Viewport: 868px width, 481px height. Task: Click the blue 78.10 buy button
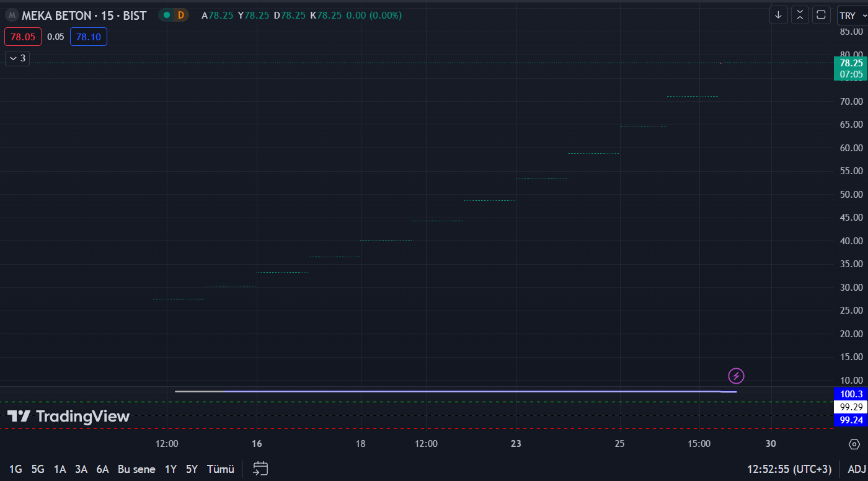point(89,37)
